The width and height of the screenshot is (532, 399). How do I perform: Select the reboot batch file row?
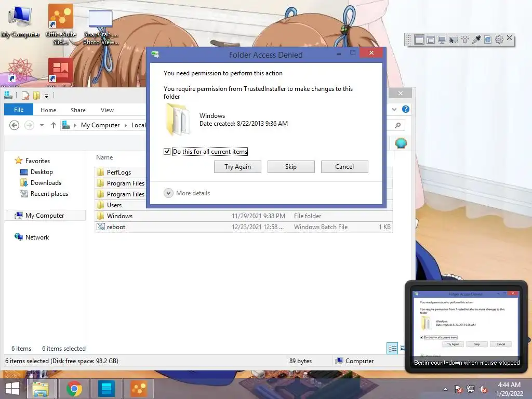243,227
